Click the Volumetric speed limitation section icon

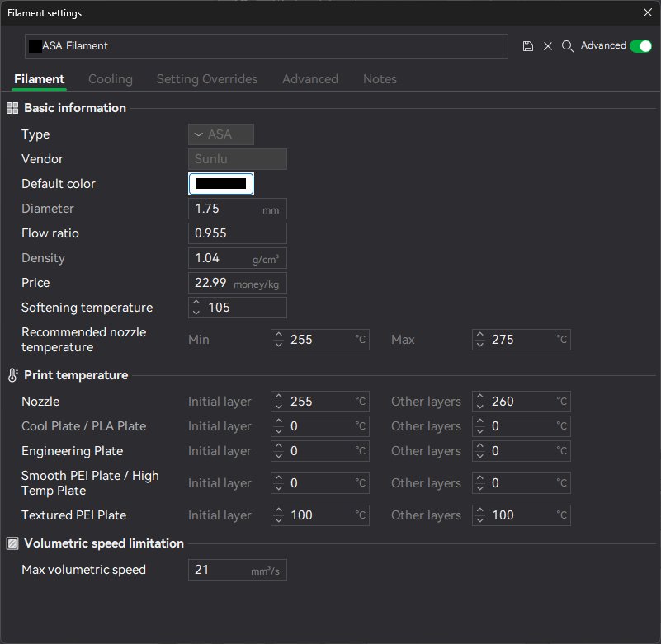12,543
